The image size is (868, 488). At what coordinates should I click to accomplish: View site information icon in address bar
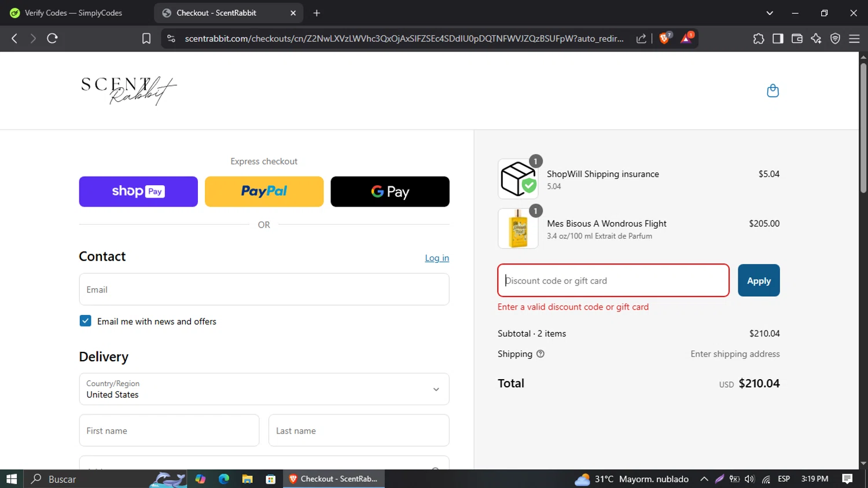pos(171,38)
